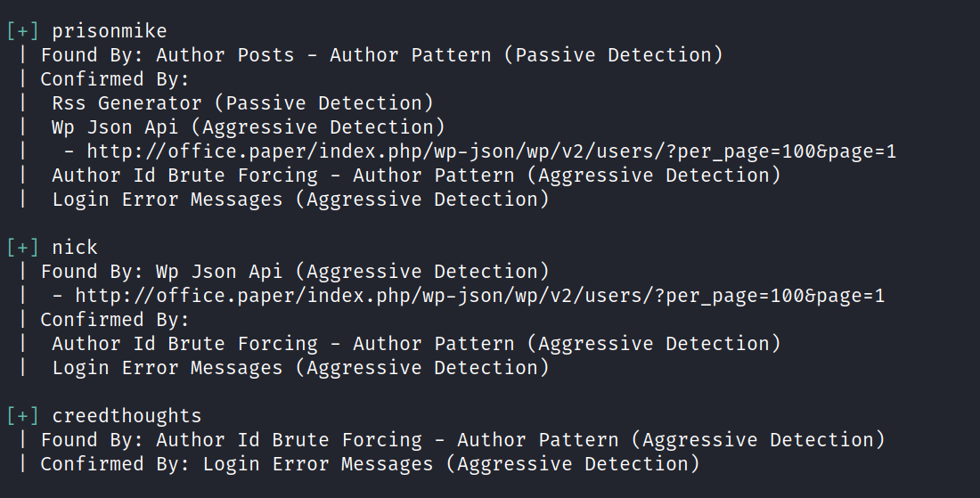Click the creedthoughts username text
This screenshot has height=498, width=980.
[x=127, y=416]
